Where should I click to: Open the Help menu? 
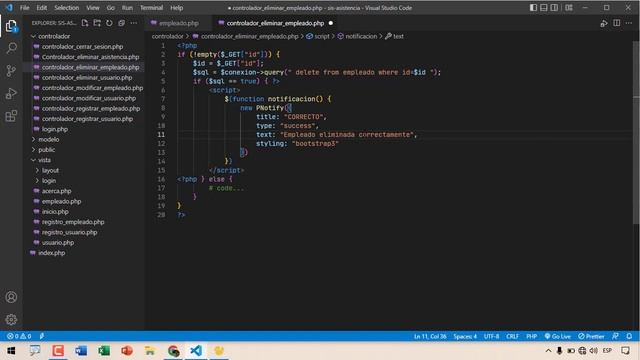[177, 8]
